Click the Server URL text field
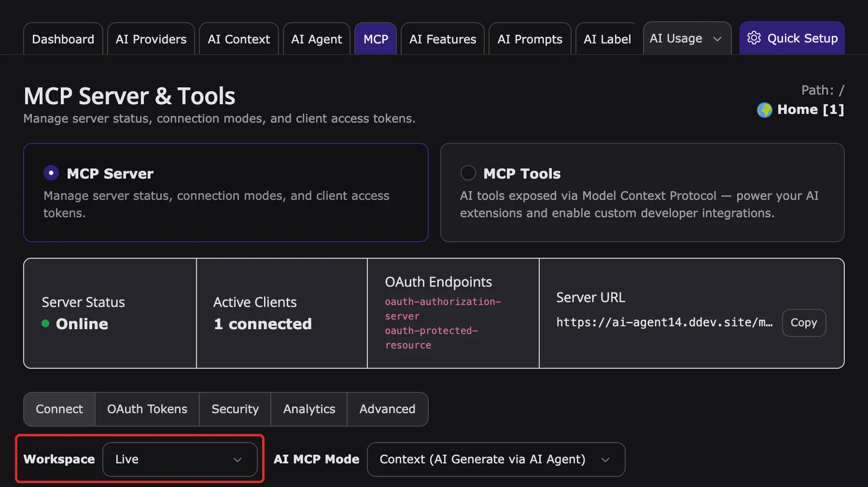This screenshot has width=868, height=487. [665, 322]
